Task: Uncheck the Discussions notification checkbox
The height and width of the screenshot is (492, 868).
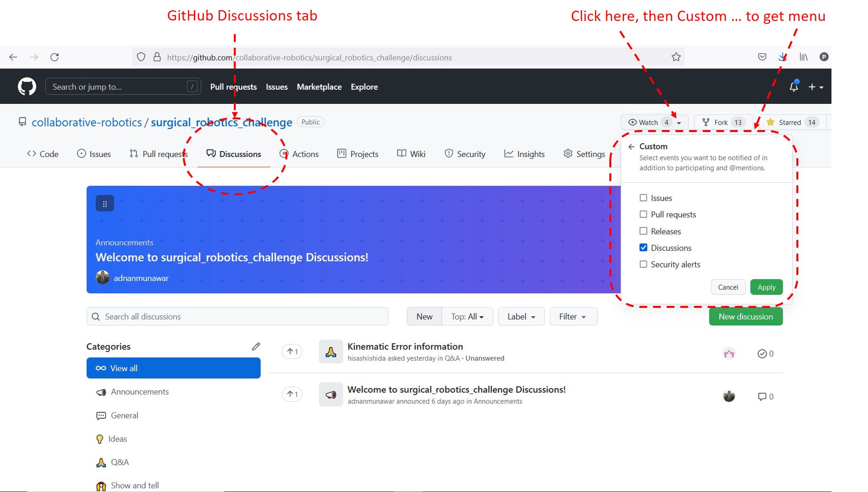Action: click(x=643, y=247)
